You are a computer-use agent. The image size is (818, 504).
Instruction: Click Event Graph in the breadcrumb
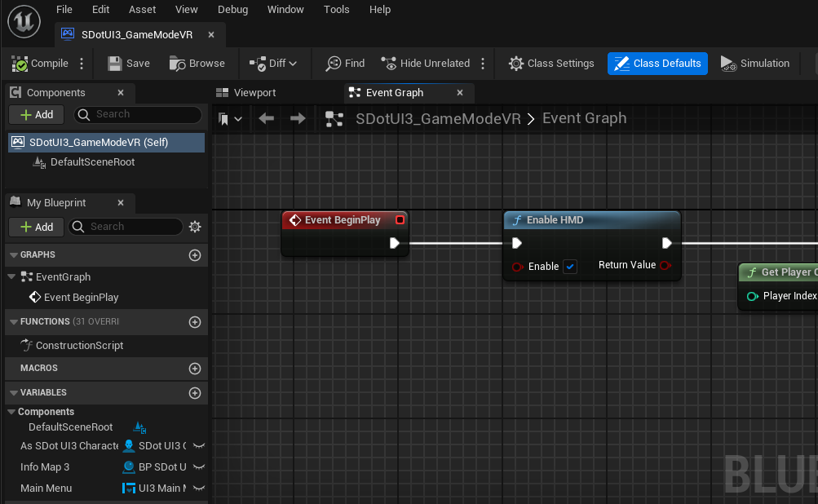(584, 118)
